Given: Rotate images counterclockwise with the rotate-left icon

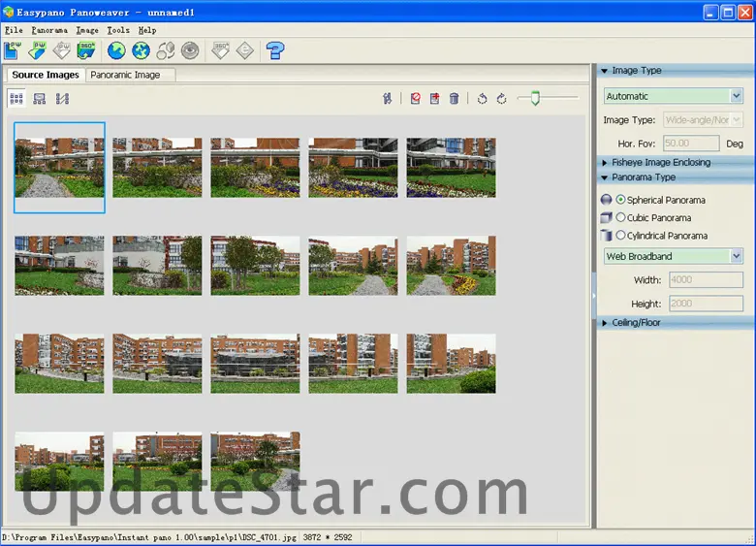Looking at the screenshot, I should (482, 99).
